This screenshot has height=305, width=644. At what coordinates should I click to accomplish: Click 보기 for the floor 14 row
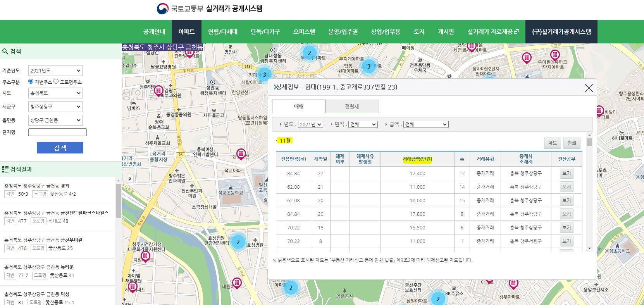(x=567, y=187)
